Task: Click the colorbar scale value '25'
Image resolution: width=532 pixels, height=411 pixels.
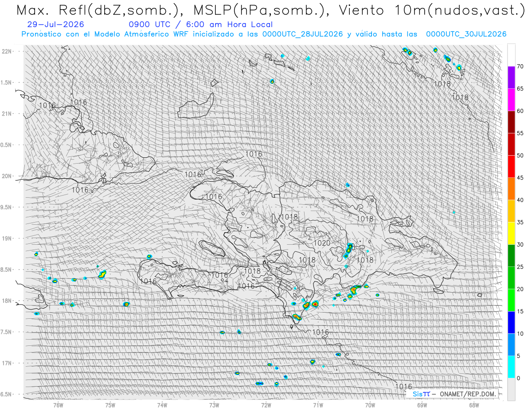Action: click(520, 267)
